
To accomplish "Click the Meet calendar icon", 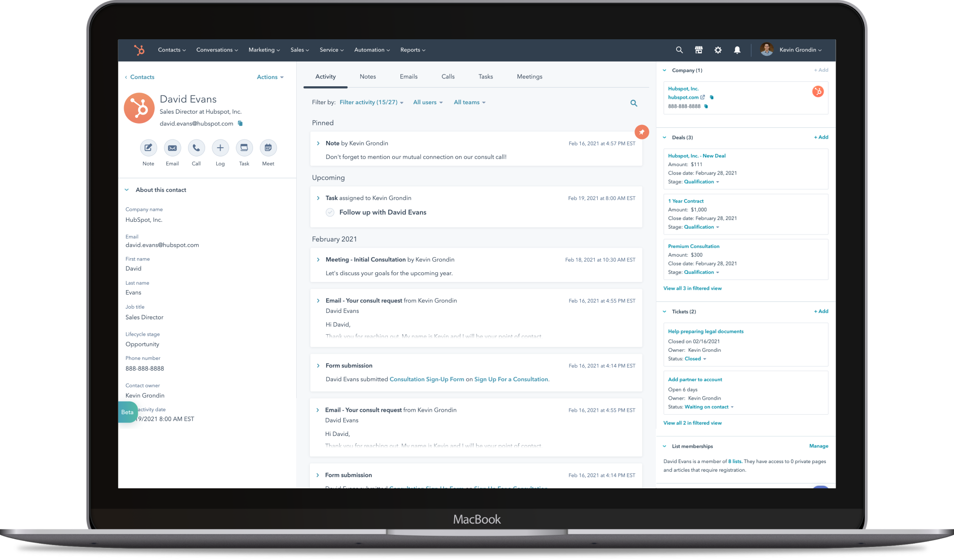I will pyautogui.click(x=268, y=148).
